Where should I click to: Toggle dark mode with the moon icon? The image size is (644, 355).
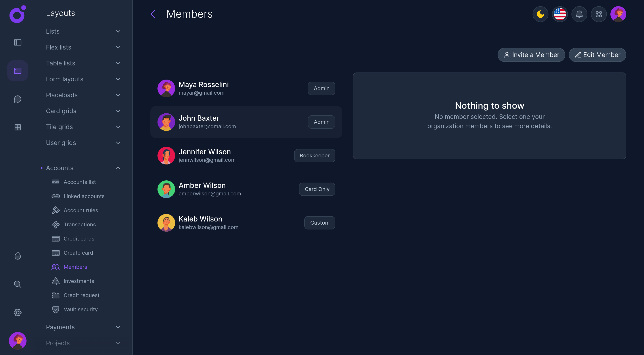point(540,14)
